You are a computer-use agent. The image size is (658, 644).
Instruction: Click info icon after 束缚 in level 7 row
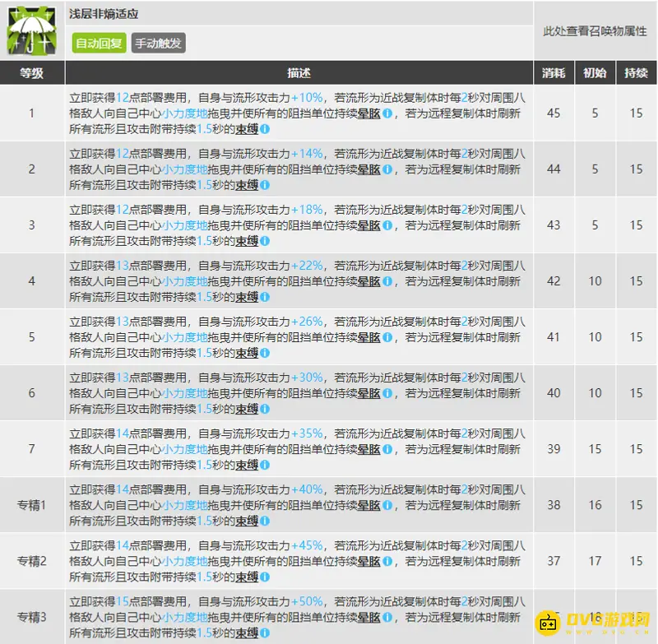pyautogui.click(x=265, y=465)
